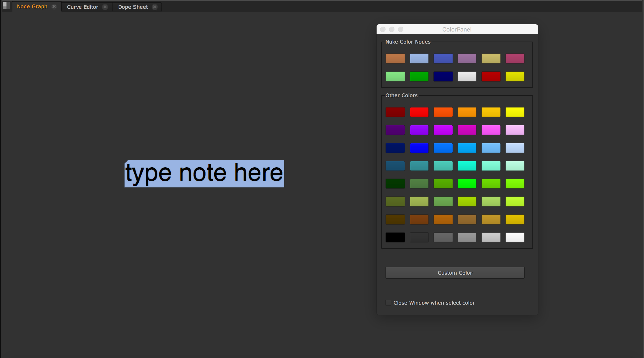Viewport: 644px width, 358px height.
Task: Select the 'type note here' sticky note node
Action: point(204,174)
